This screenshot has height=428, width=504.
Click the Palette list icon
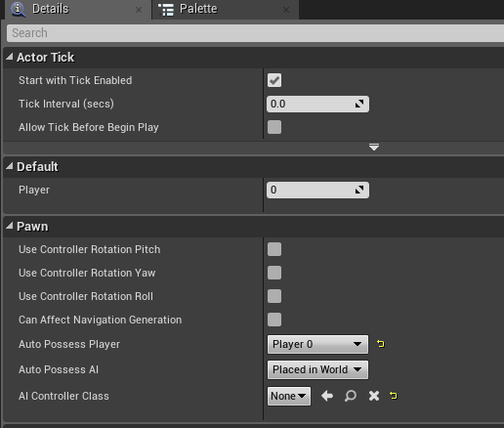point(166,10)
